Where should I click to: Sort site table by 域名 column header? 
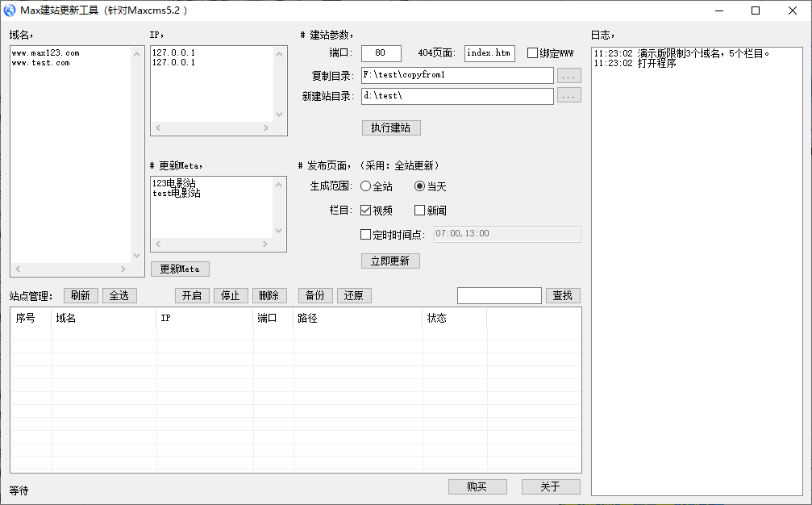point(103,318)
